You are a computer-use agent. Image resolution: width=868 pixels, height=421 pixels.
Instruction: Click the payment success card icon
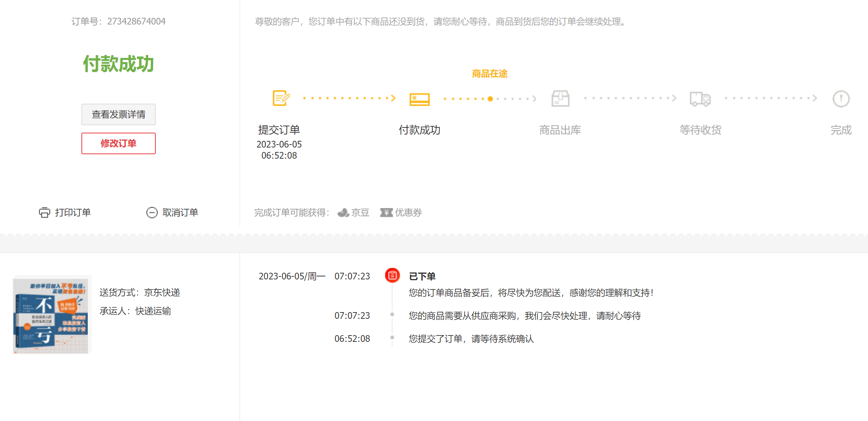coord(419,99)
